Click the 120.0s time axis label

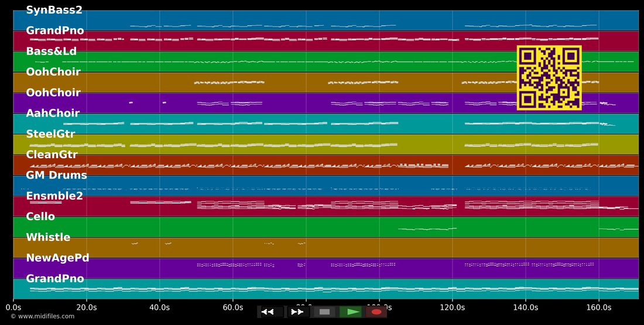click(452, 307)
